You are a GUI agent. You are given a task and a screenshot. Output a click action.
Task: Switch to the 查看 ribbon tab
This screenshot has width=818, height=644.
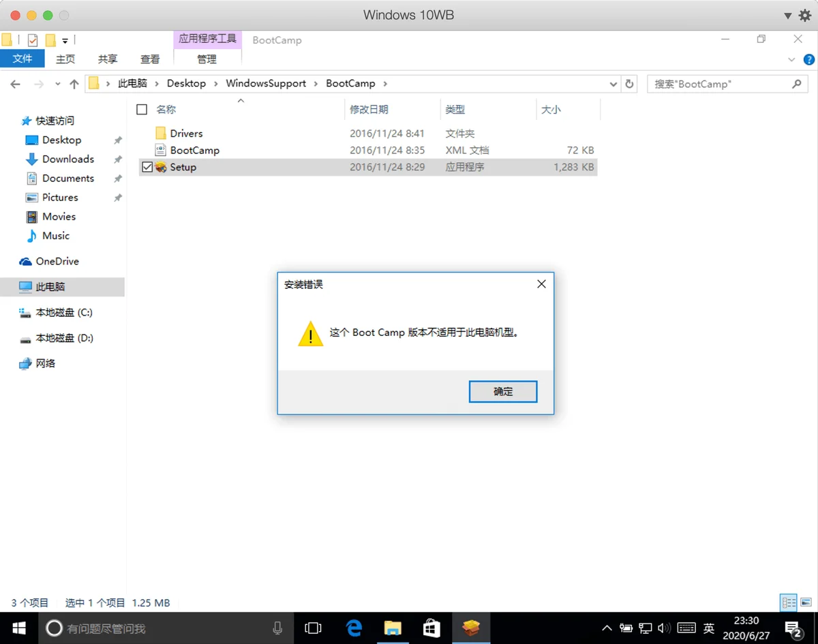click(x=150, y=59)
